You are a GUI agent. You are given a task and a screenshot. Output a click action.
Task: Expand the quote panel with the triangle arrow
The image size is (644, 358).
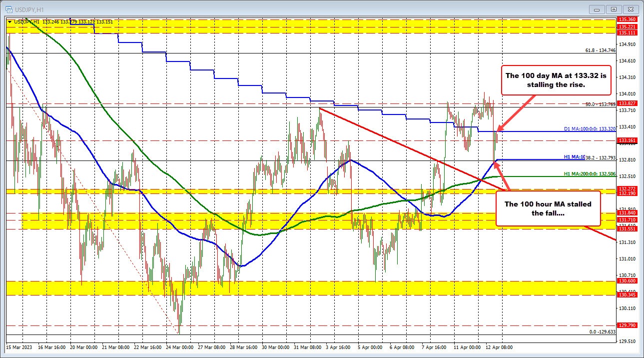(x=9, y=21)
